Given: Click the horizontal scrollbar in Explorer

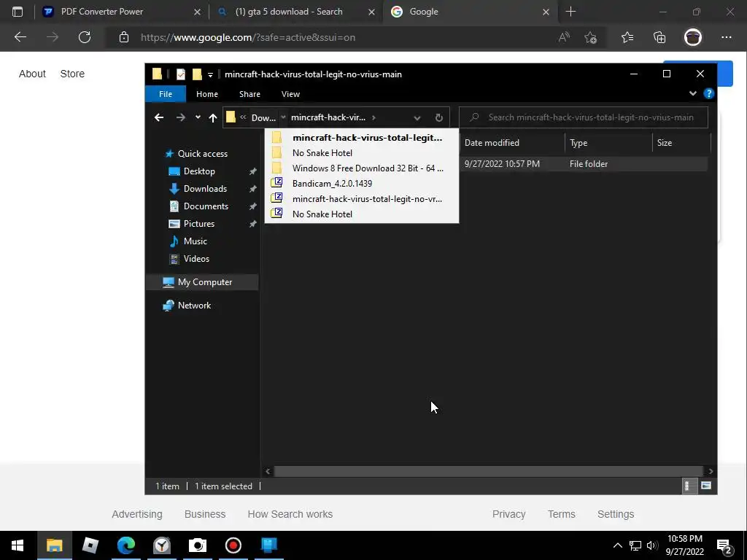Looking at the screenshot, I should [489, 471].
